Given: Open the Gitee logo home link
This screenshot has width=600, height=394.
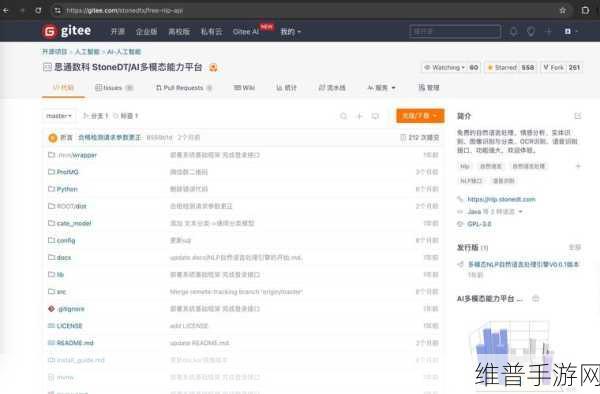Looking at the screenshot, I should (x=67, y=31).
